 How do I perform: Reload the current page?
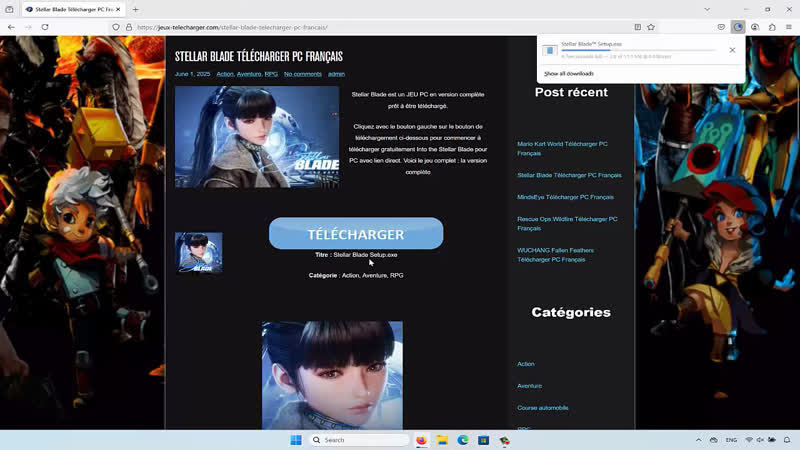click(x=45, y=27)
